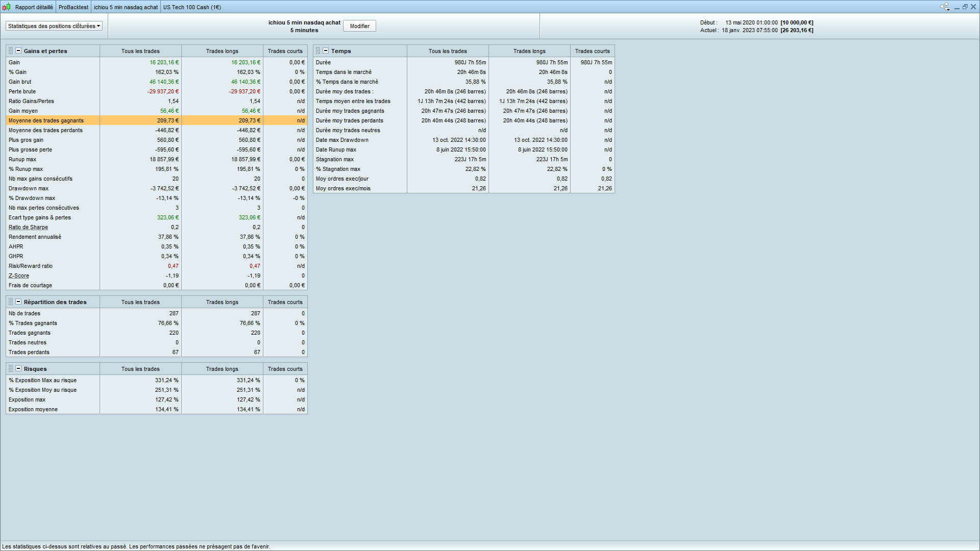Click the candlestick chart window icon
The height and width of the screenshot is (551, 980).
click(x=6, y=7)
